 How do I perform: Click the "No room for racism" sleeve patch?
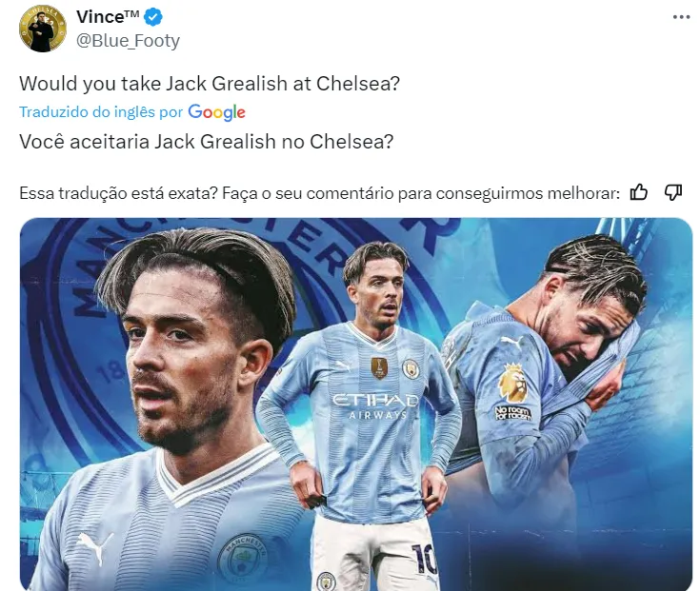(513, 413)
